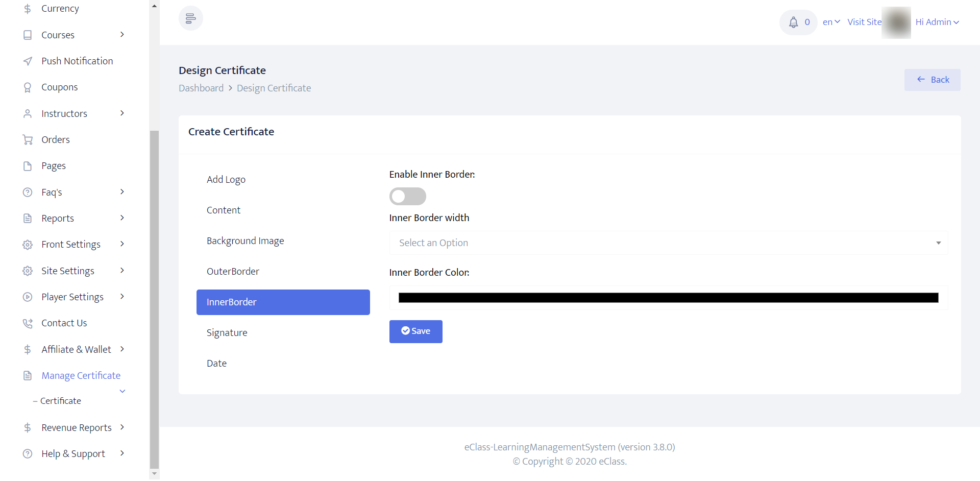Screen dimensions: 980x481
Task: Open the Visit Site link
Action: pyautogui.click(x=864, y=22)
